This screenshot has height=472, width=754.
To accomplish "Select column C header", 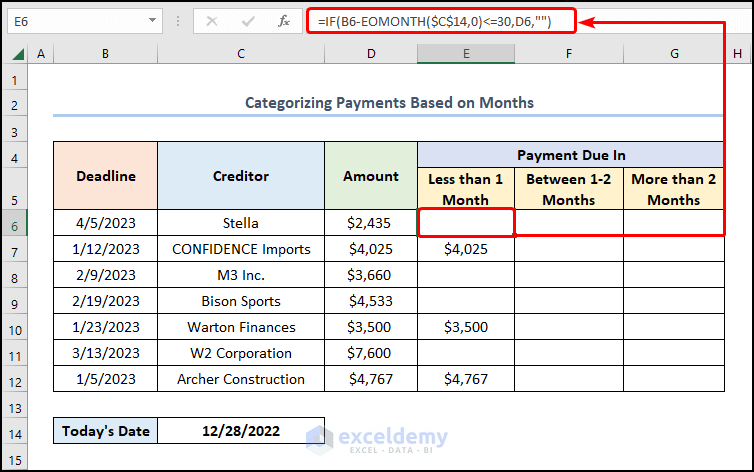I will [x=241, y=54].
